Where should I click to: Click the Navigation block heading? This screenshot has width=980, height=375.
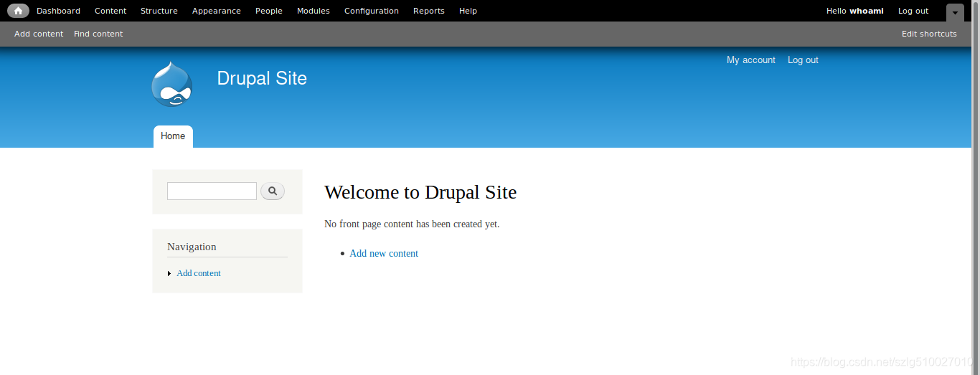(192, 247)
